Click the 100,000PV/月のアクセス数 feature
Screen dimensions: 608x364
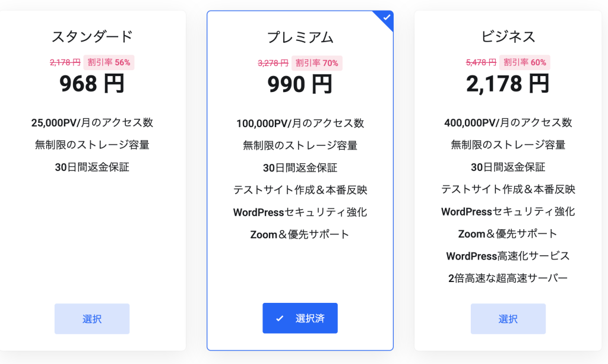300,124
